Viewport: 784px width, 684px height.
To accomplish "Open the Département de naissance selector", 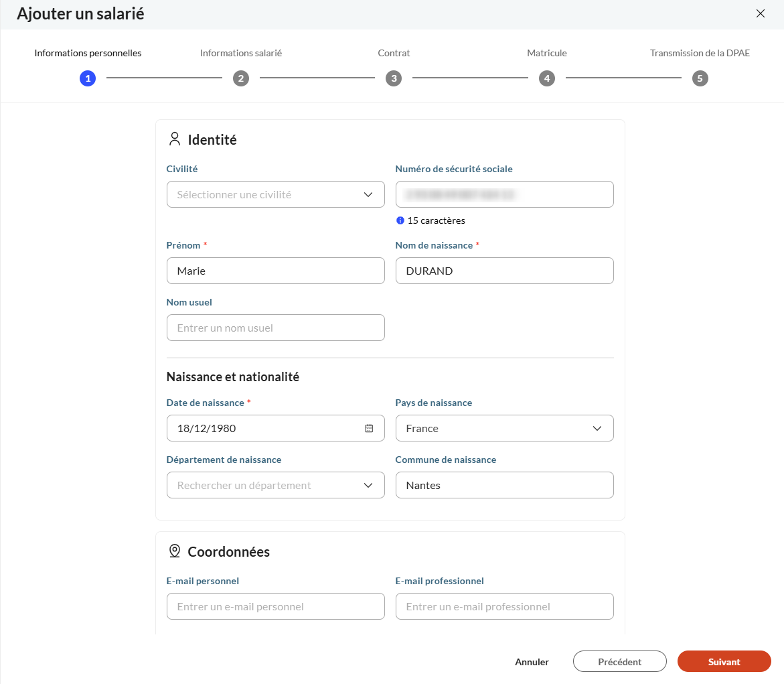I will 275,485.
